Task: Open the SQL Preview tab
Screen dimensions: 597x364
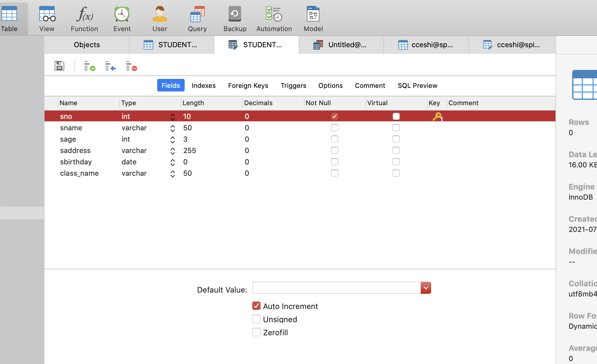Action: tap(417, 85)
